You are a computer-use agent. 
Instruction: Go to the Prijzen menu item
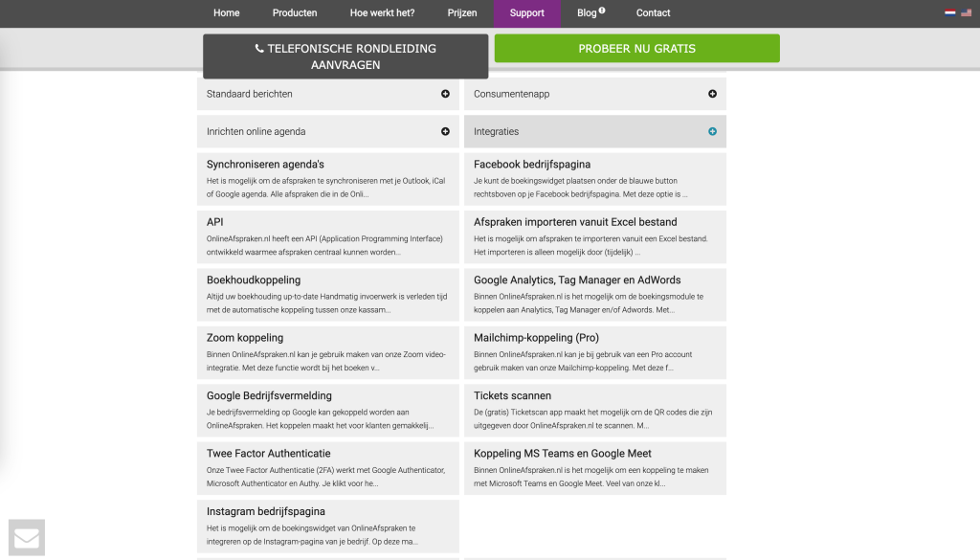462,13
